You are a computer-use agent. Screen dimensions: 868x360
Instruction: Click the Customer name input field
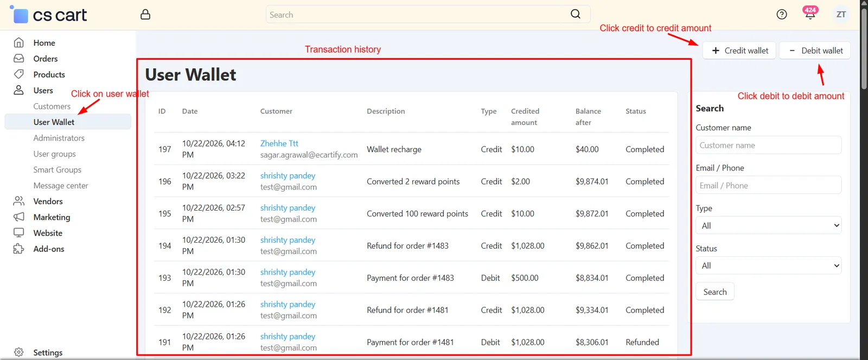click(x=768, y=145)
